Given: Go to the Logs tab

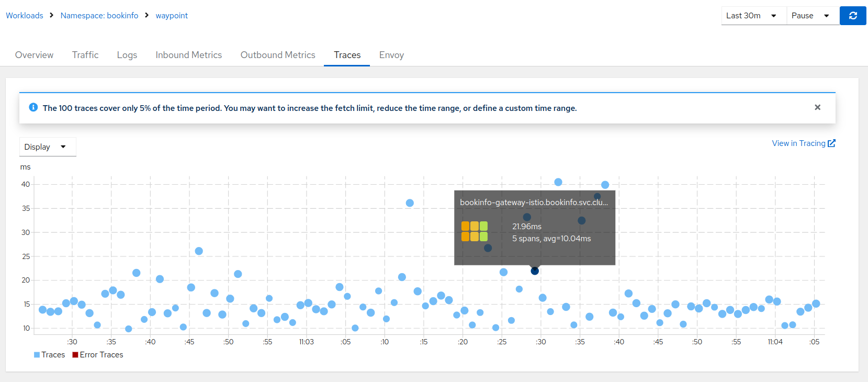Looking at the screenshot, I should 127,55.
